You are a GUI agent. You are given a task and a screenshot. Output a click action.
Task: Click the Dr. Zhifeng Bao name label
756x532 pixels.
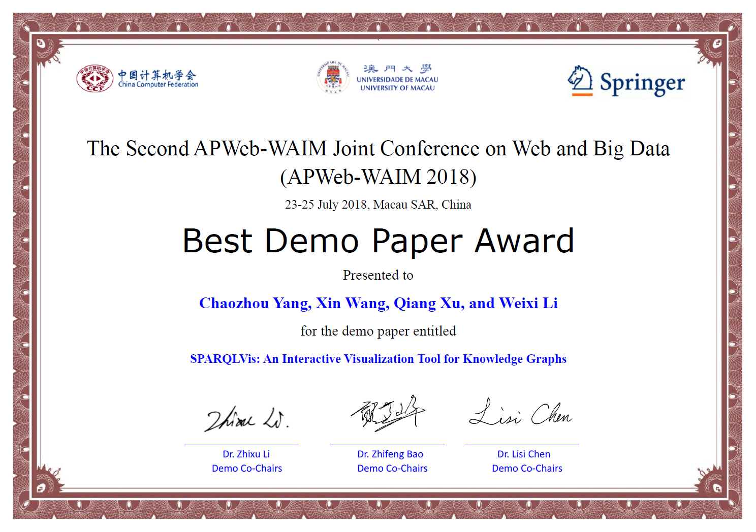pyautogui.click(x=390, y=454)
